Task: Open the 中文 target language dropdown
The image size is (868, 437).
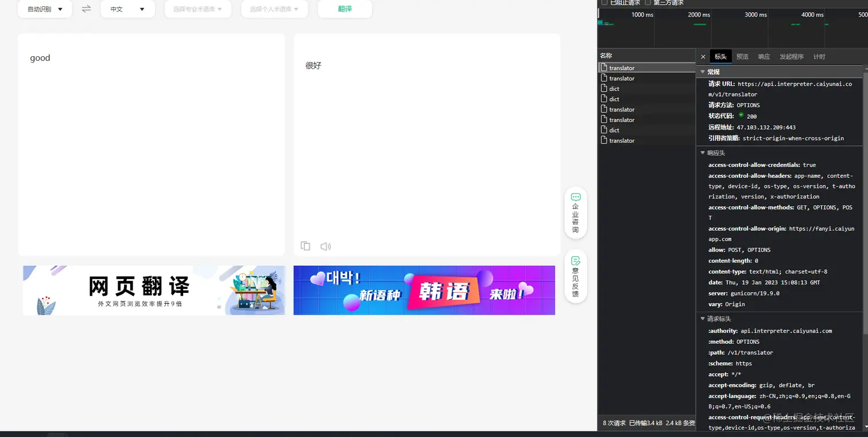Action: [127, 9]
